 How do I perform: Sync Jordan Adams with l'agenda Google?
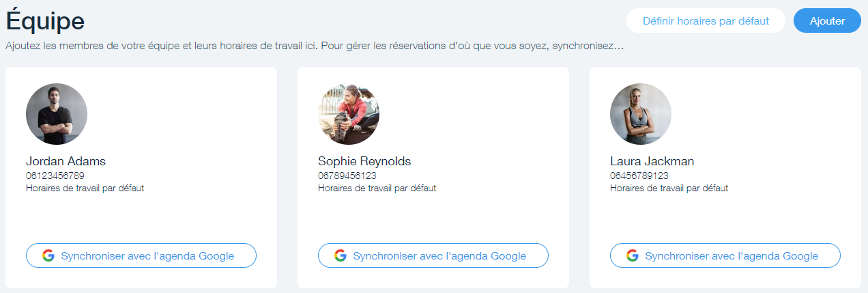147,256
